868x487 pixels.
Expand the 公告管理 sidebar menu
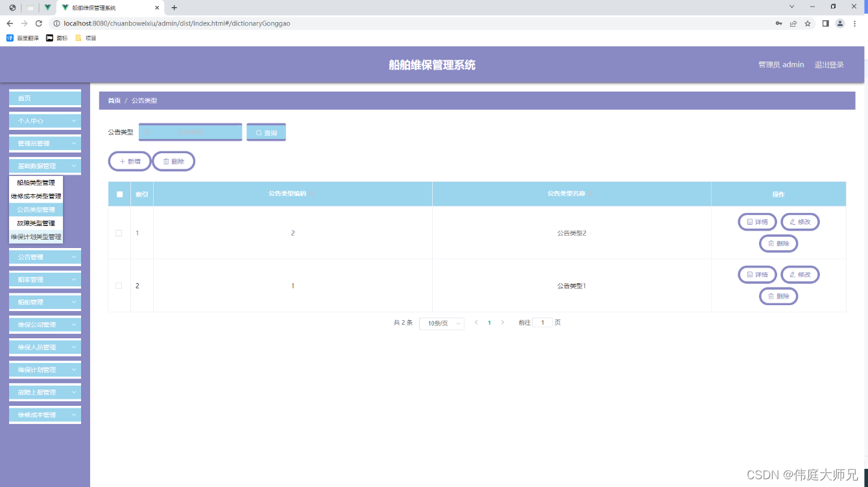pyautogui.click(x=45, y=257)
